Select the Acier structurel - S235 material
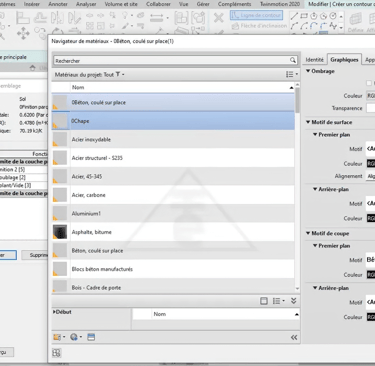375x366 pixels. [x=173, y=158]
